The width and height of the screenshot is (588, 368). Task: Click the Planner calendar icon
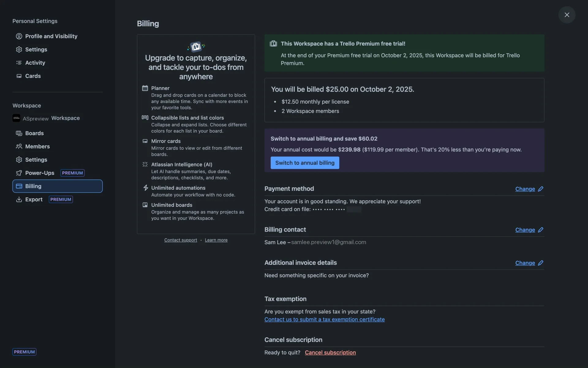145,88
